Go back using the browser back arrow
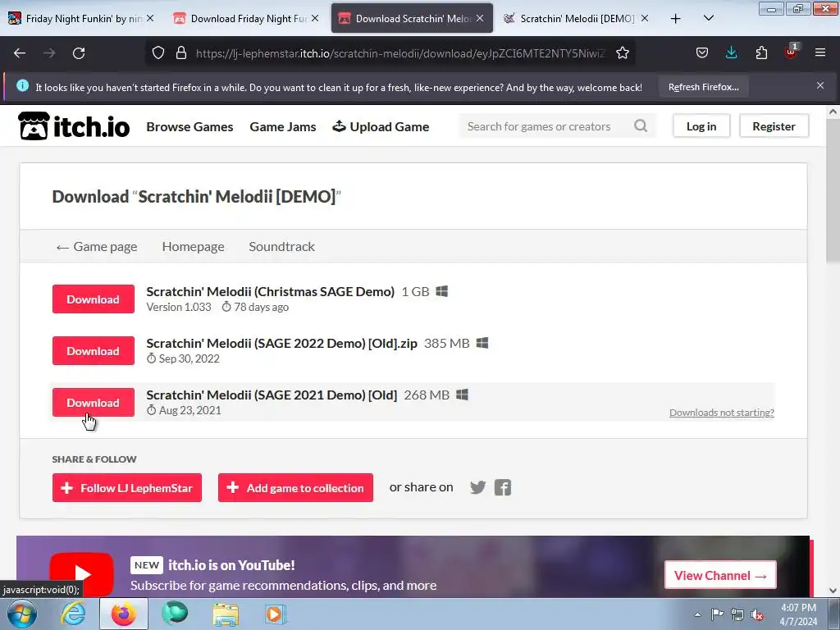Viewport: 840px width, 630px height. click(20, 53)
